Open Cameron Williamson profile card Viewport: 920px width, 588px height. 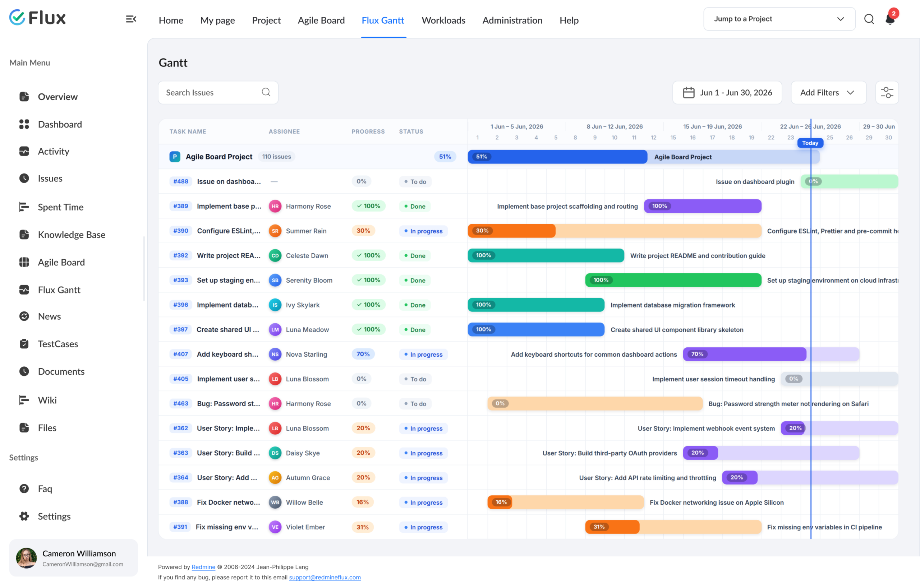73,558
